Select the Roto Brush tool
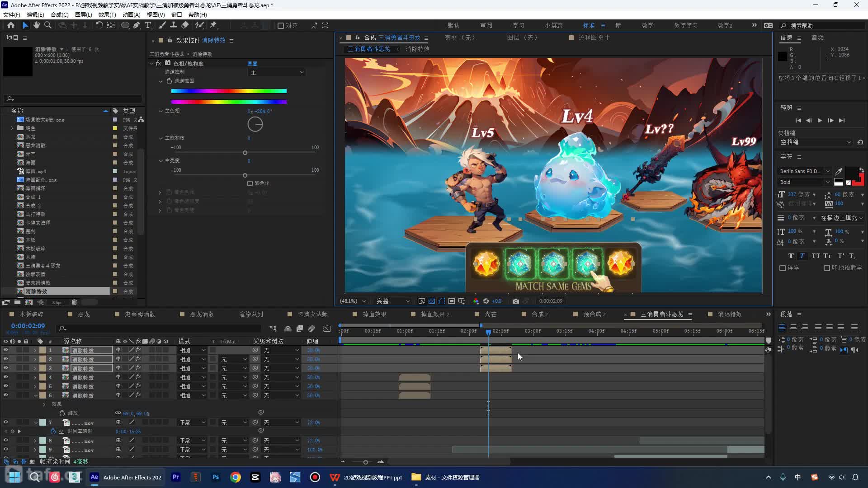The width and height of the screenshot is (868, 488). click(199, 25)
